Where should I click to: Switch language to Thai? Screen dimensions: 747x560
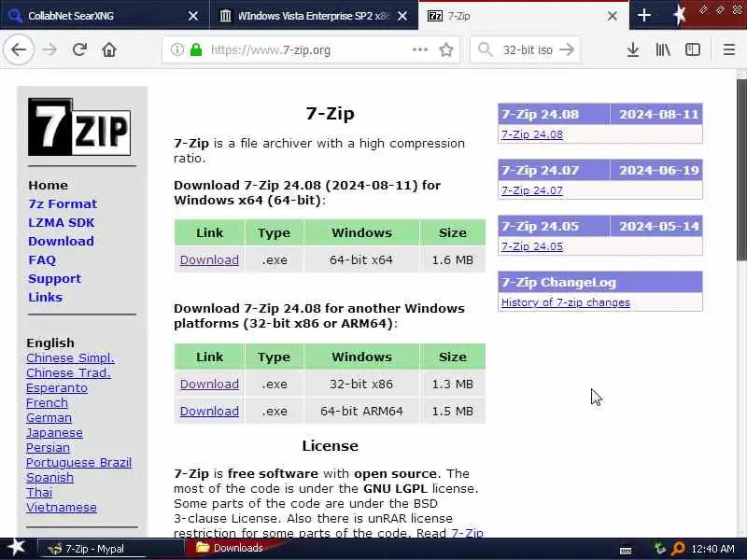point(39,493)
